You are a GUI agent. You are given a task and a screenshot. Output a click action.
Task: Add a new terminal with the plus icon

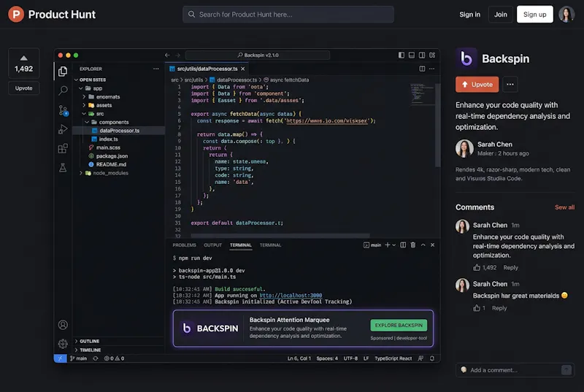pos(388,245)
